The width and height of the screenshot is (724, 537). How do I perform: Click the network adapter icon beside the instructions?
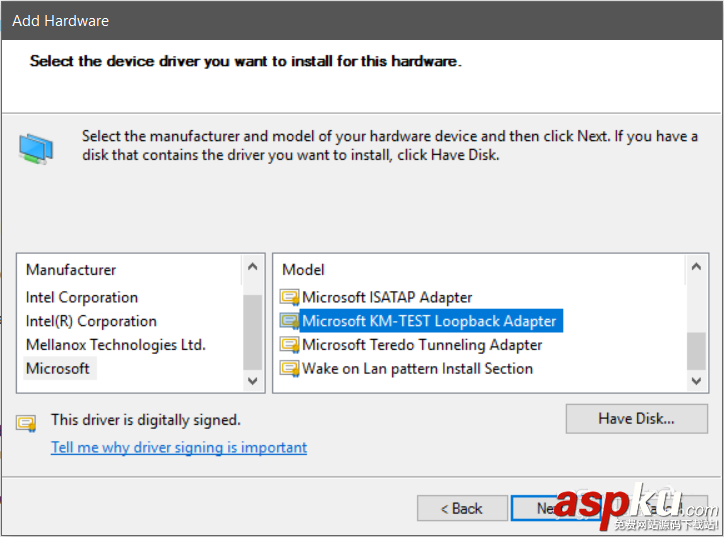click(x=36, y=149)
